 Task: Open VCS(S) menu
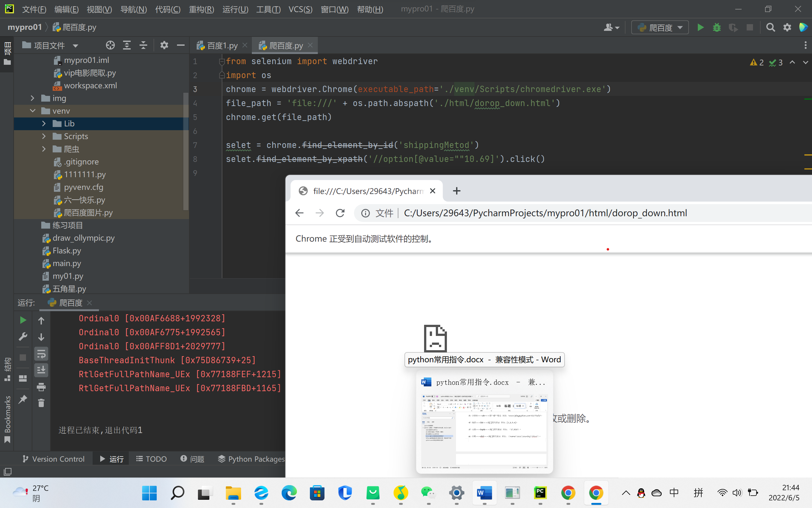(300, 9)
